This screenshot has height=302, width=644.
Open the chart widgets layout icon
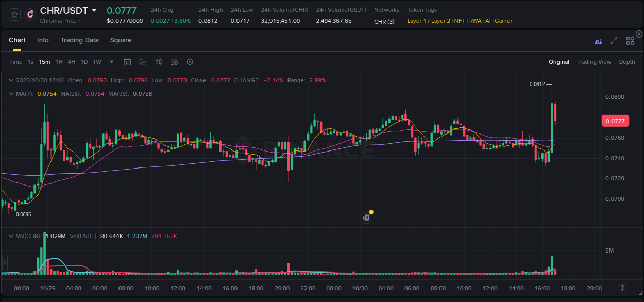pos(630,41)
